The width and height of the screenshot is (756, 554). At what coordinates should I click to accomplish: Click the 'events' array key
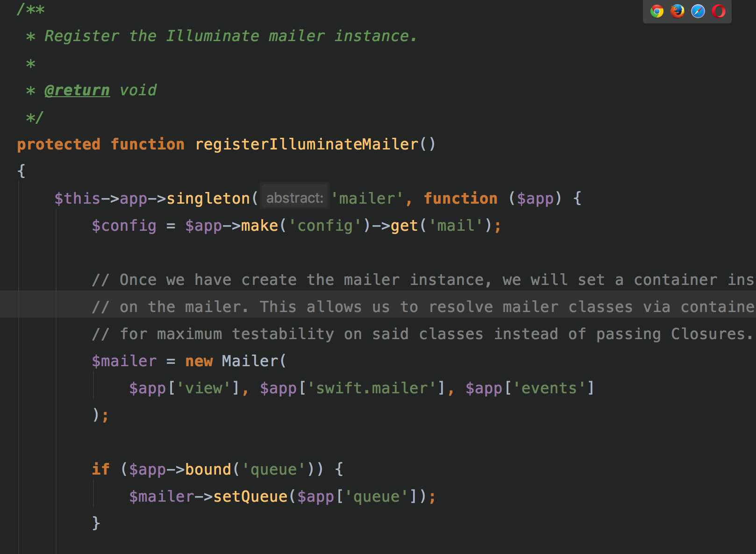tap(549, 388)
